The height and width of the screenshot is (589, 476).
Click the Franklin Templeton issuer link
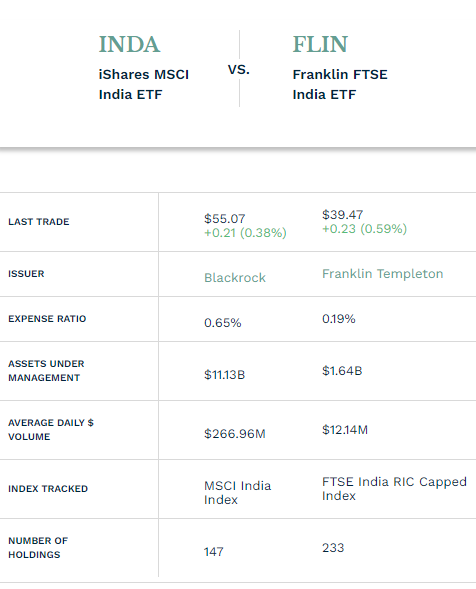click(x=382, y=274)
